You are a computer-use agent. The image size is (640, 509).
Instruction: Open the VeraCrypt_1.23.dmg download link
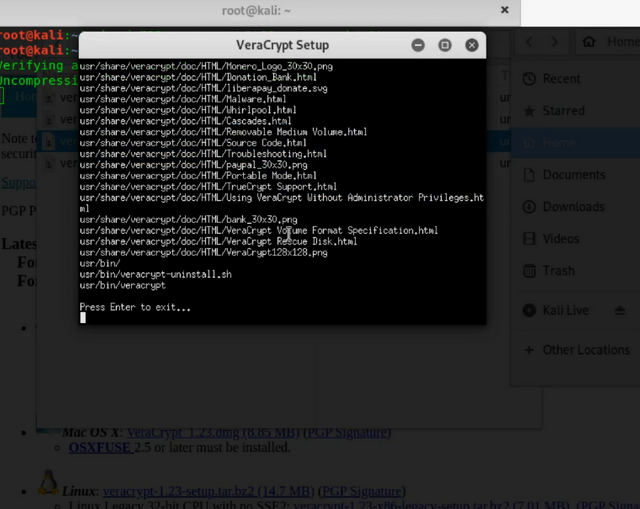tap(213, 432)
